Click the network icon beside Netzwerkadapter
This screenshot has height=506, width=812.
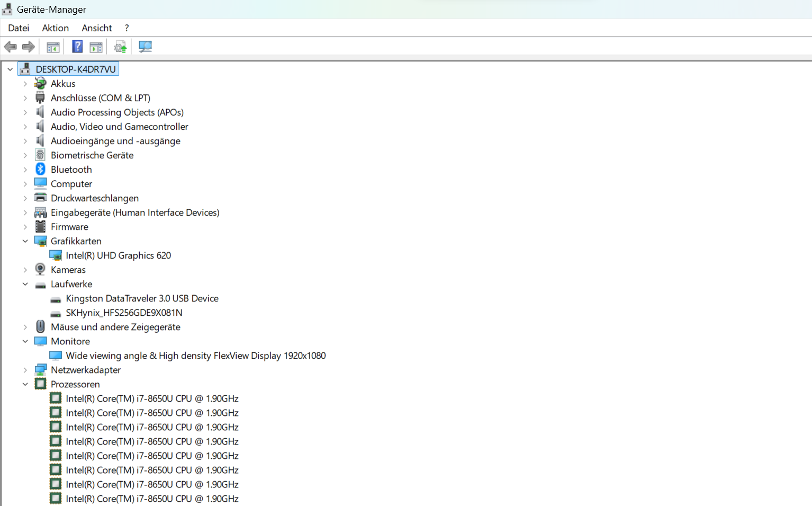click(x=40, y=370)
